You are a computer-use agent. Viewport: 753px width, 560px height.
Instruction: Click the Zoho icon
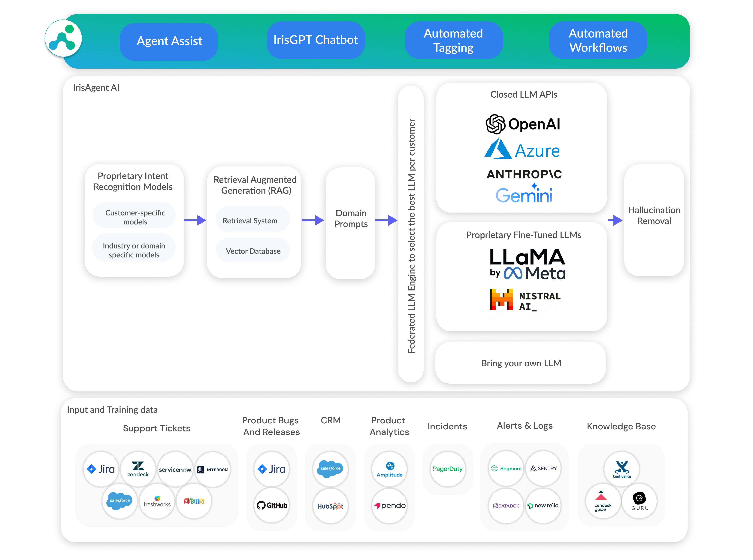194,501
